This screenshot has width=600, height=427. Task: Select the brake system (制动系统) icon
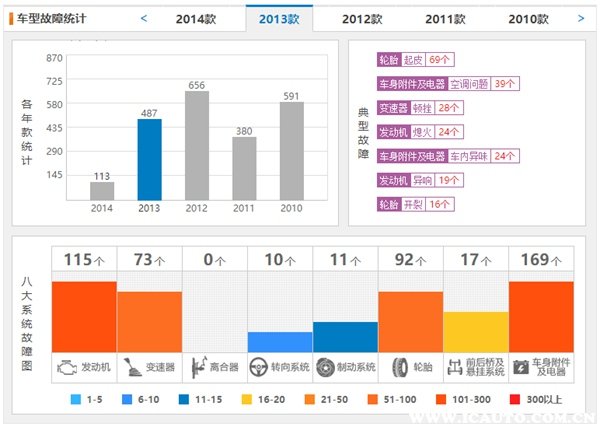pos(326,367)
